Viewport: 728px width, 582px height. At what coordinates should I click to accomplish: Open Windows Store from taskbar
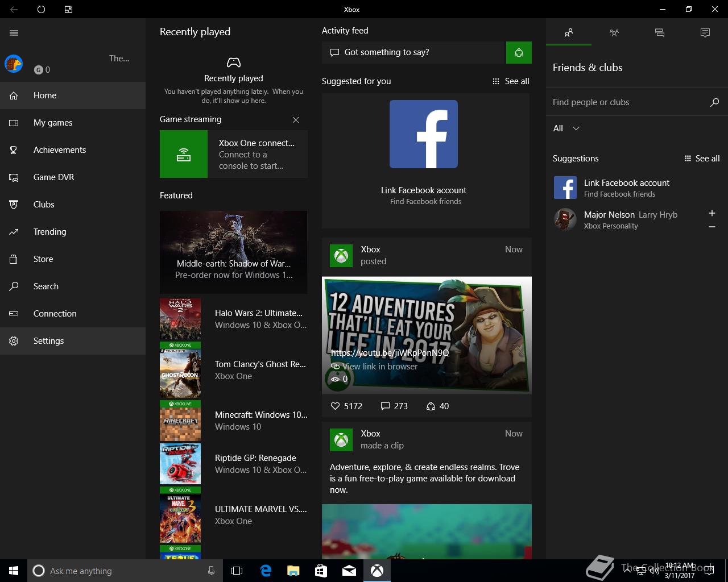tap(321, 571)
